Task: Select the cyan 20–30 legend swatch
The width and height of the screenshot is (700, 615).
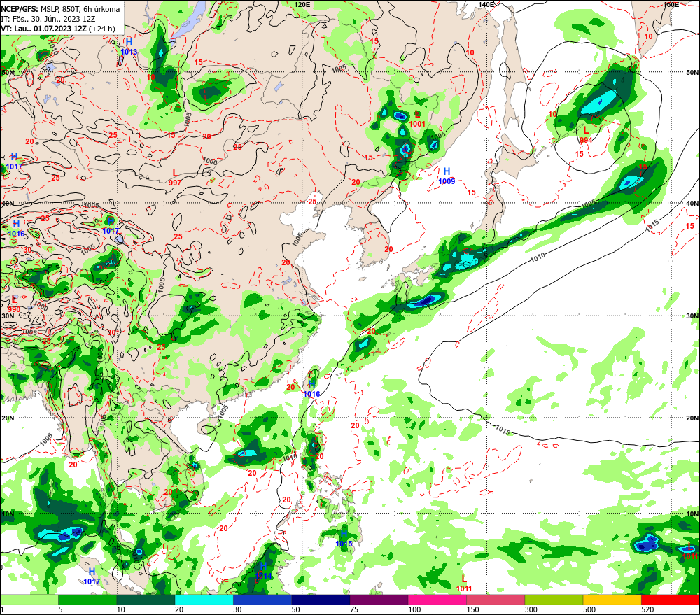Action: [204, 600]
